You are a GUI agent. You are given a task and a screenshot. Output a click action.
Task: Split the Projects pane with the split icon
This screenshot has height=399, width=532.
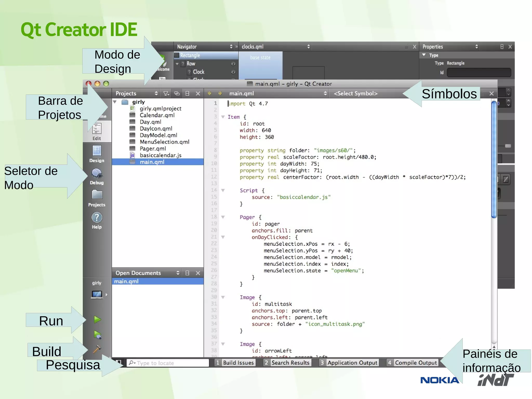[x=187, y=94]
